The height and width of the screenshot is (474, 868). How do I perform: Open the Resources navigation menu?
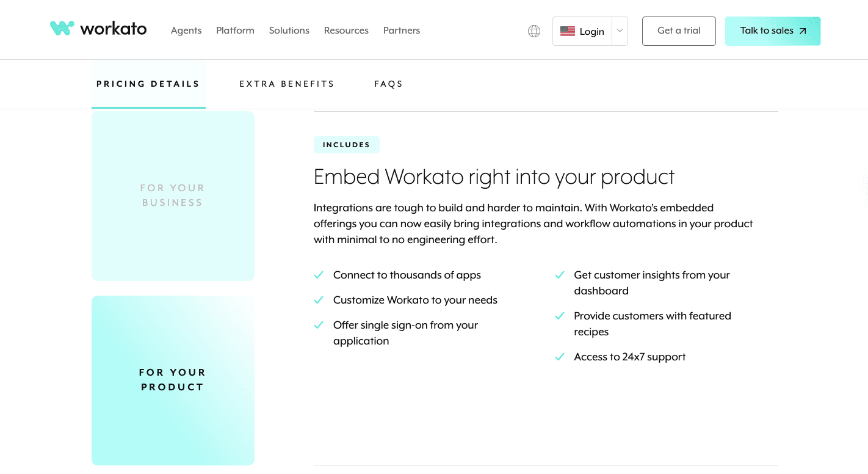point(346,31)
